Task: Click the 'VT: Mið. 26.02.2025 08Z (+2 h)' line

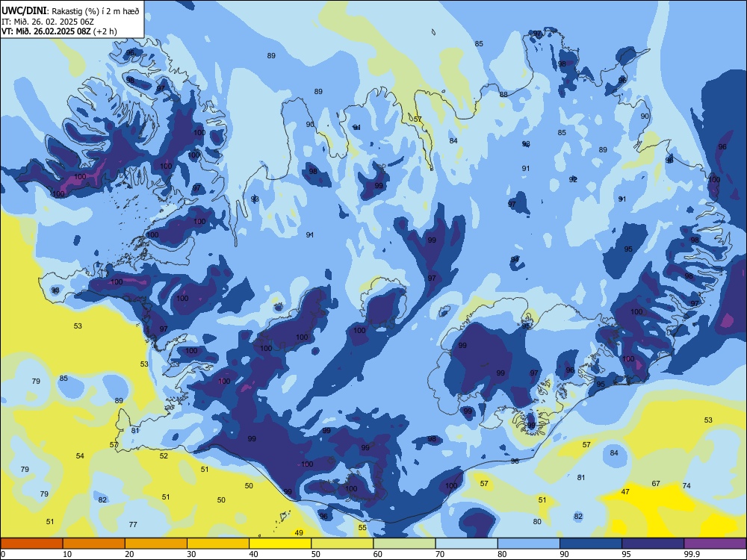Action: (x=59, y=31)
